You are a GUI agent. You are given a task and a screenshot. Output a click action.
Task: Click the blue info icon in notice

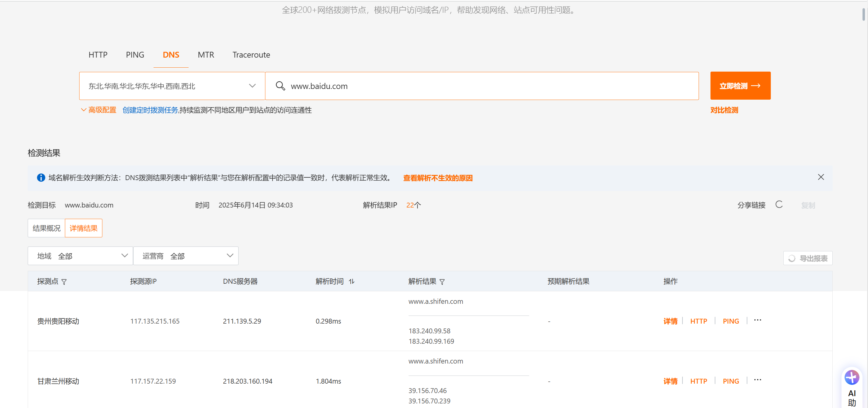point(41,178)
